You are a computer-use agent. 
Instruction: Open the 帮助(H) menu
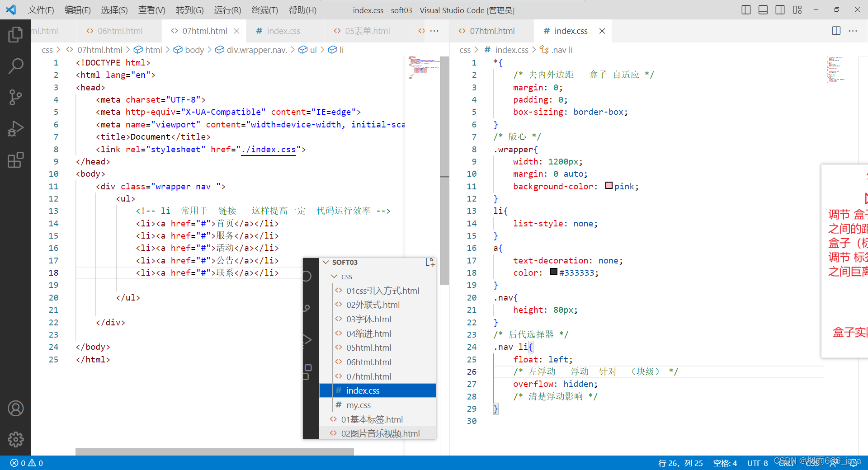pos(302,10)
